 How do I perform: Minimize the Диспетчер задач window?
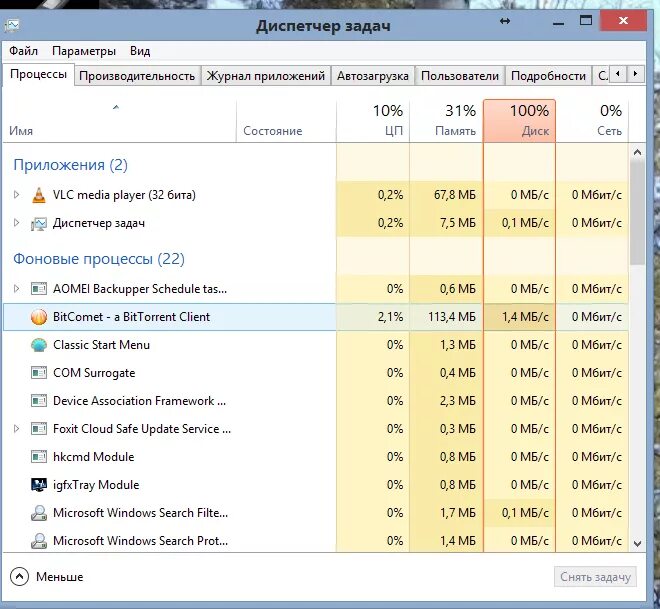pyautogui.click(x=559, y=21)
